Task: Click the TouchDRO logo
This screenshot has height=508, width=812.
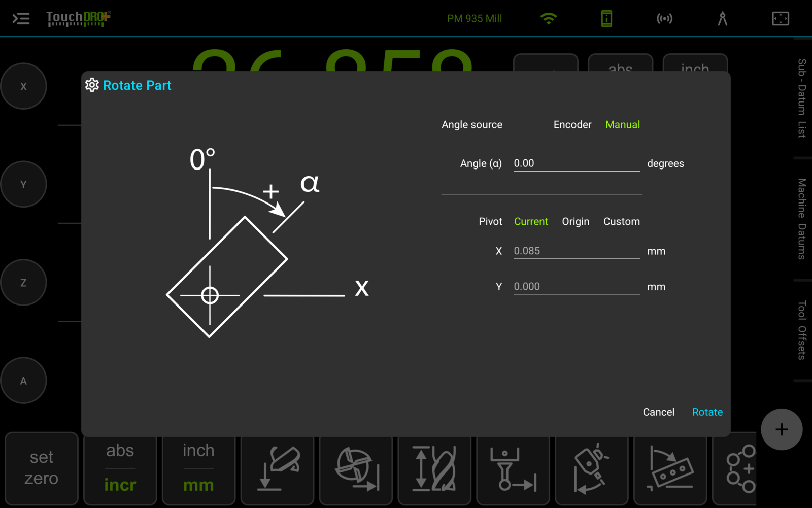Action: point(78,19)
